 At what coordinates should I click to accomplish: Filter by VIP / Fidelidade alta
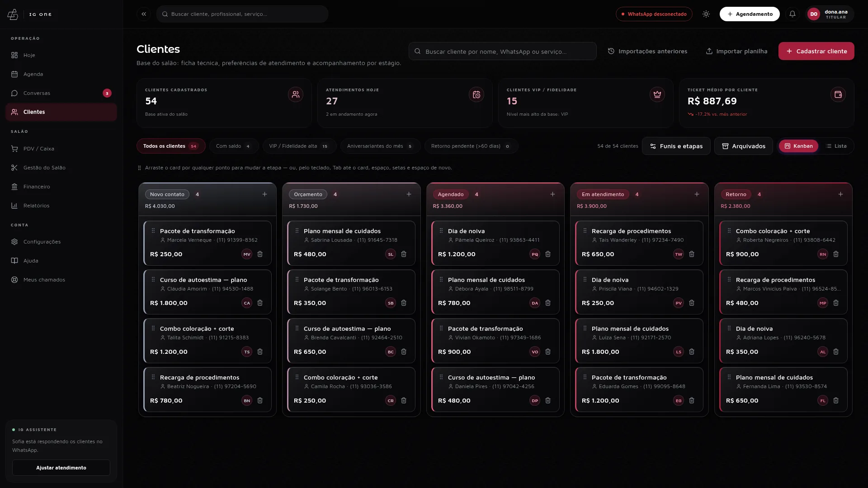299,146
